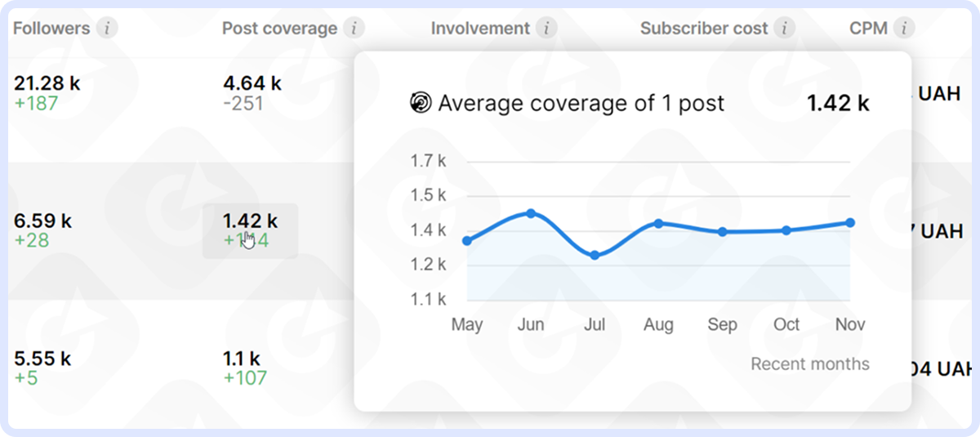Select the November data point on chart

click(x=850, y=222)
